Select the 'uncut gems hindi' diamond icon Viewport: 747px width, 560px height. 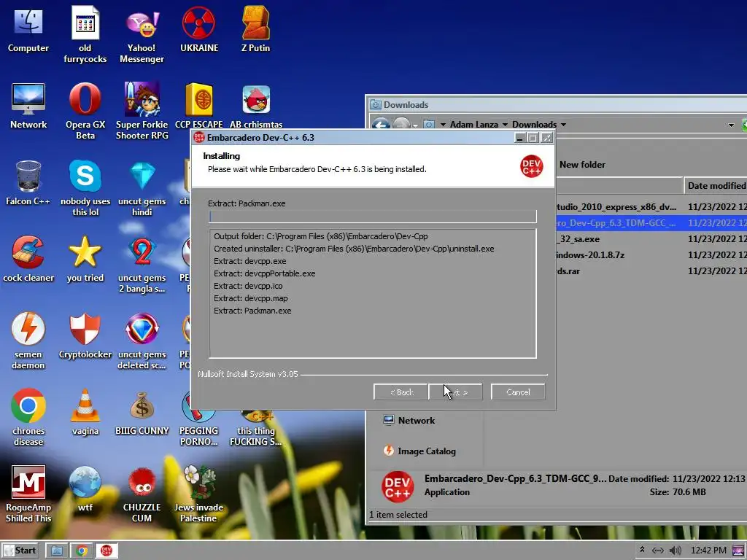click(x=142, y=187)
